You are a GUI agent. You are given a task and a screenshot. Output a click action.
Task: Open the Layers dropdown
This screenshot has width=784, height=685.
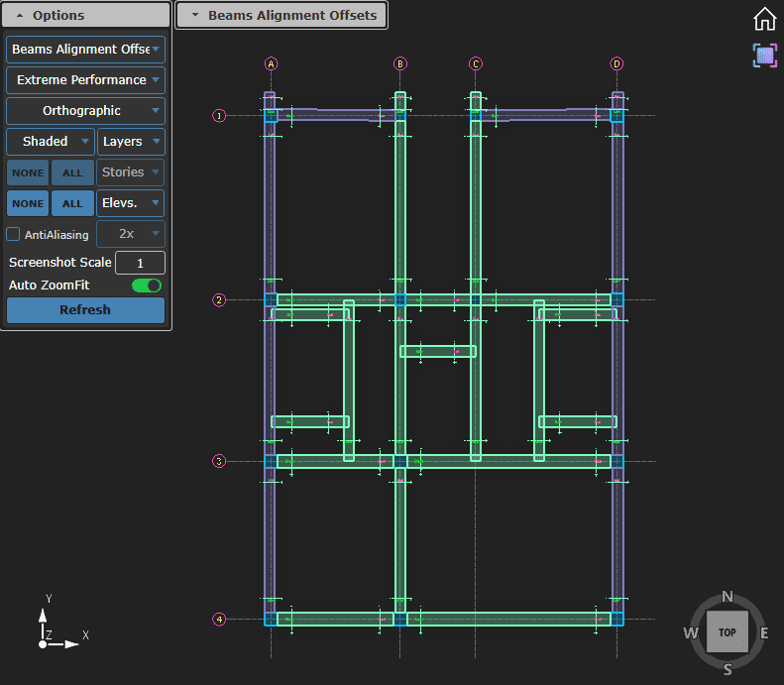131,142
